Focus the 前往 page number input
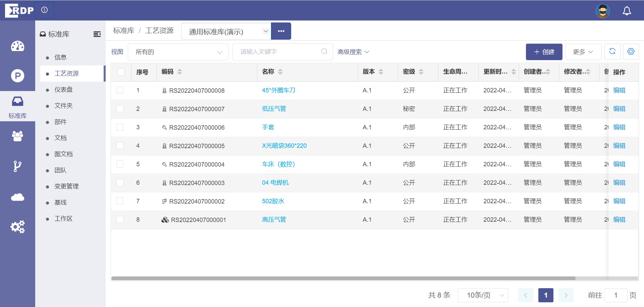 (x=616, y=295)
